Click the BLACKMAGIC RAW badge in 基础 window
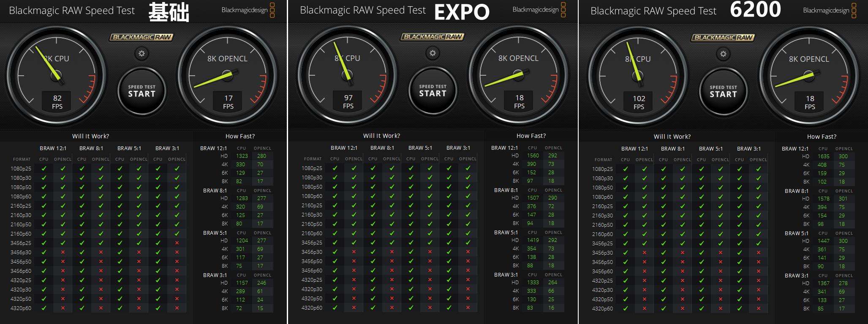Image resolution: width=868 pixels, height=324 pixels. pos(141,37)
